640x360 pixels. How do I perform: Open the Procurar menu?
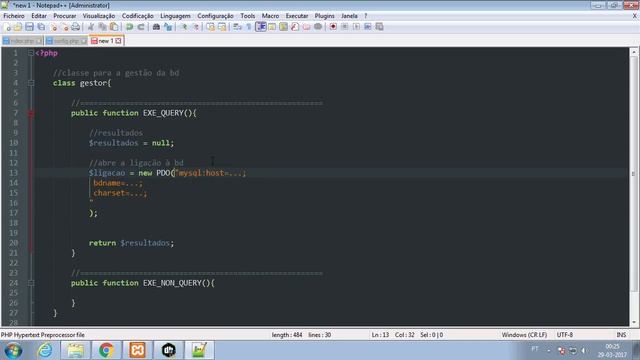(x=65, y=16)
